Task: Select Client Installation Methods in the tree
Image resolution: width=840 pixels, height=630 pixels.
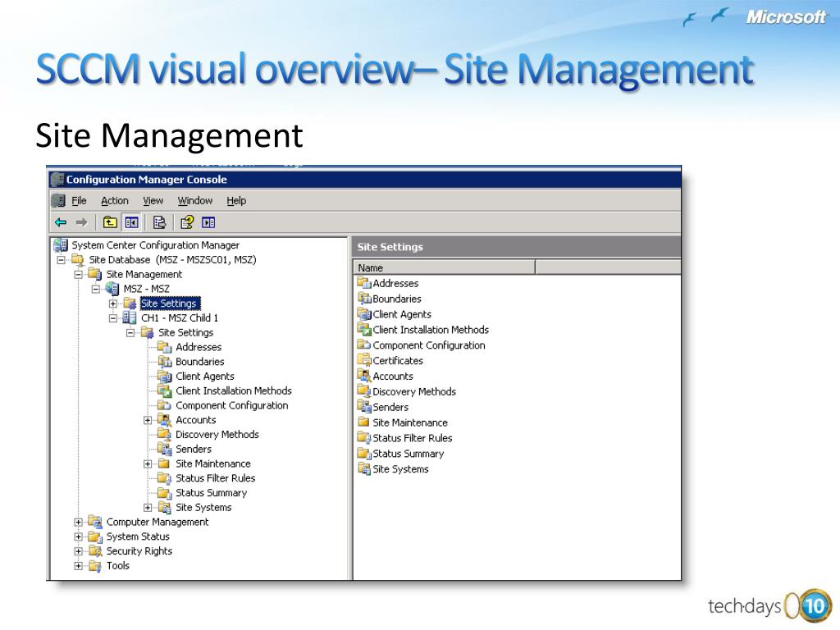Action: (x=234, y=390)
